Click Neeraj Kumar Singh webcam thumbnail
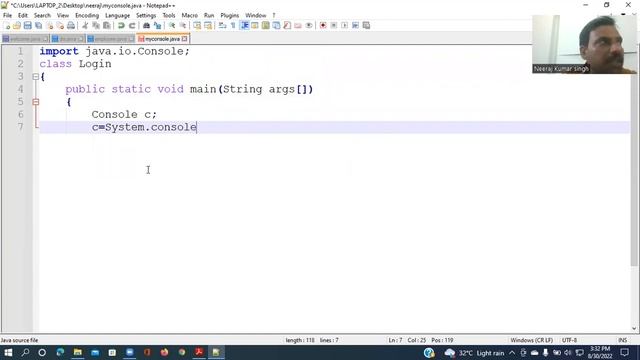 [584, 44]
